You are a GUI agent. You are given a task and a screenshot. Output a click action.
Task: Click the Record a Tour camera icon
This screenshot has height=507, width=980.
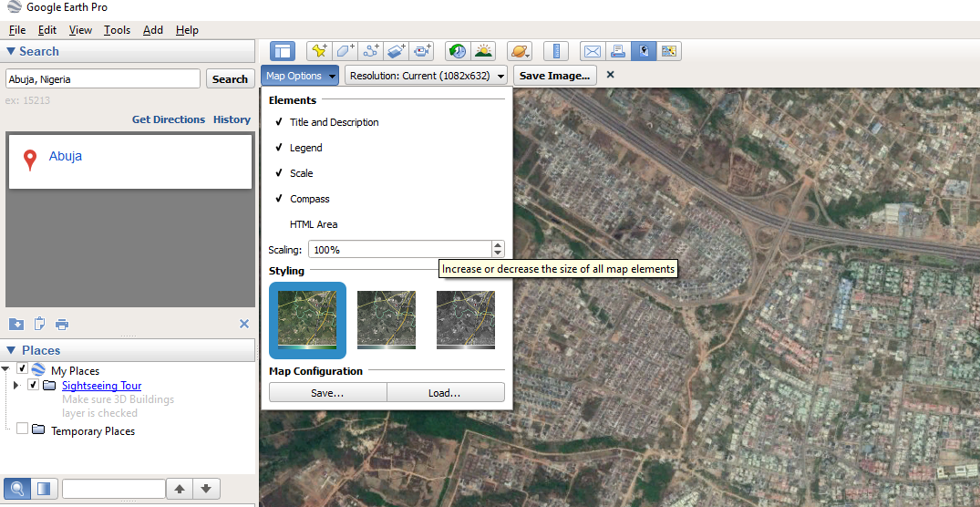[422, 51]
